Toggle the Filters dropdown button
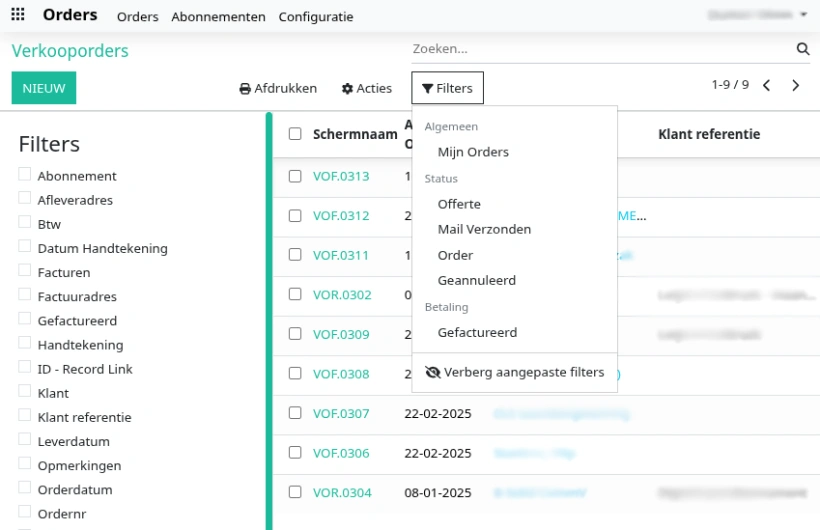 pos(448,88)
